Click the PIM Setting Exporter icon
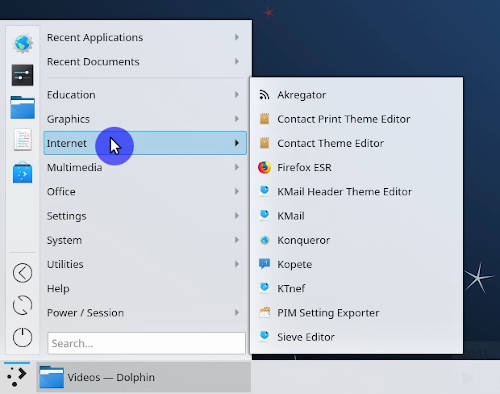The height and width of the screenshot is (394, 500). click(264, 313)
